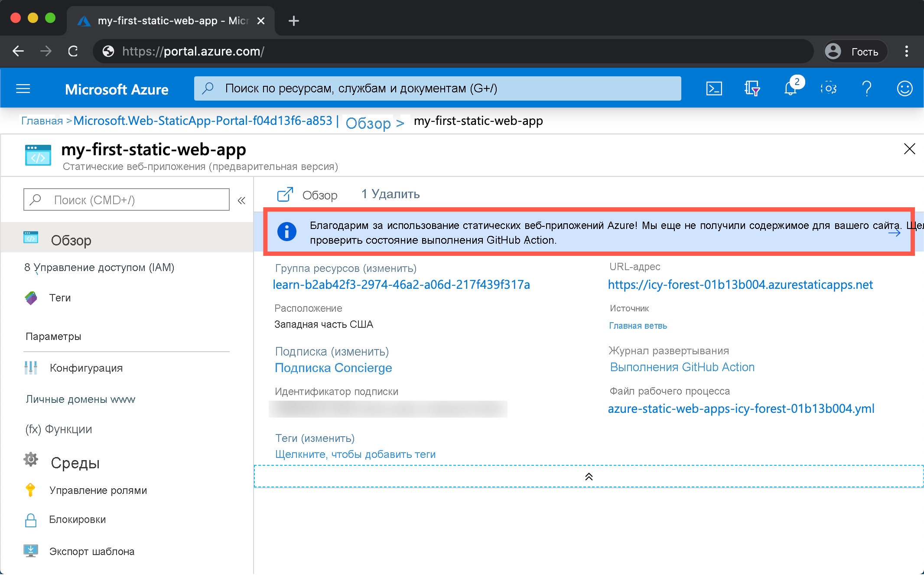
Task: Click the macOS yellow minimize window button
Action: [33, 18]
